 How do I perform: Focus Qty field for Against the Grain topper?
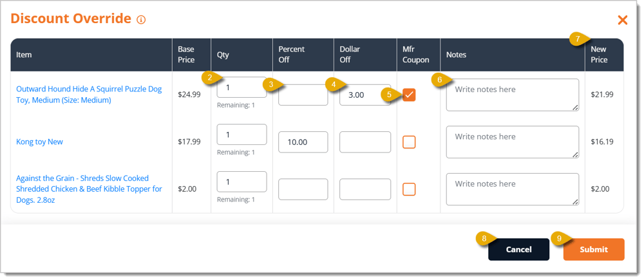[242, 182]
